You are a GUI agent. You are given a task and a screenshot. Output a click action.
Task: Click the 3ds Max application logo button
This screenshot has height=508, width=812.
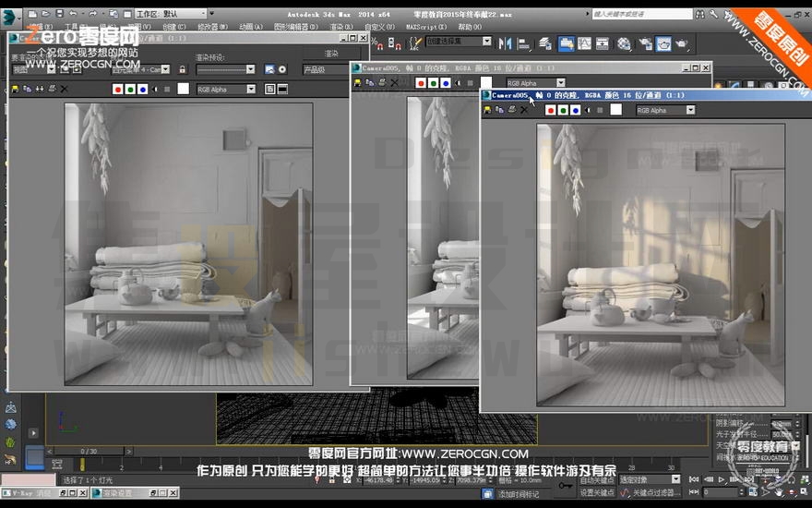pos(10,17)
